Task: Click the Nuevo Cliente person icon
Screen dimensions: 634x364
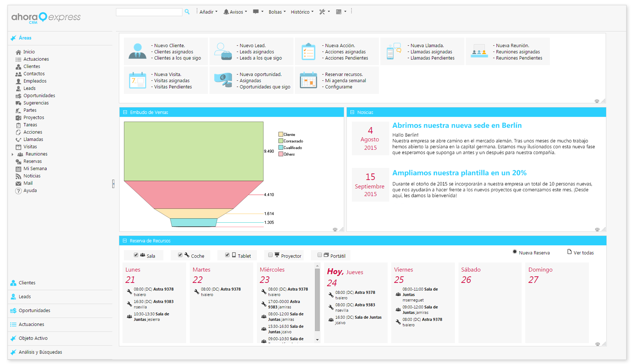Action: click(x=137, y=51)
